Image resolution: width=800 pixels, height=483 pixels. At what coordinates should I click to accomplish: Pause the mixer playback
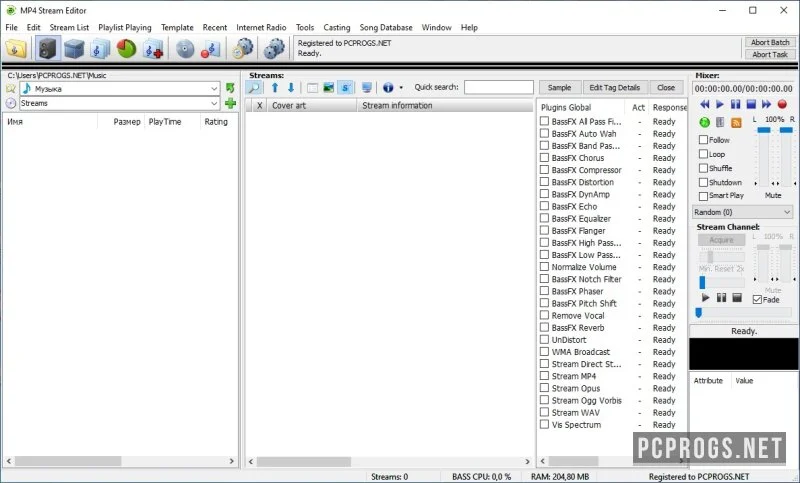pyautogui.click(x=735, y=105)
